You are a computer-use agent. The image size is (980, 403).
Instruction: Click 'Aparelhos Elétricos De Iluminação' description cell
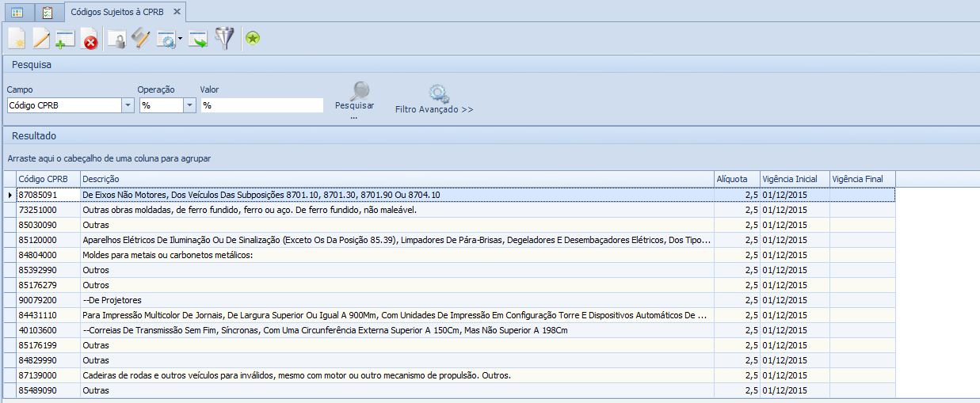pyautogui.click(x=397, y=239)
